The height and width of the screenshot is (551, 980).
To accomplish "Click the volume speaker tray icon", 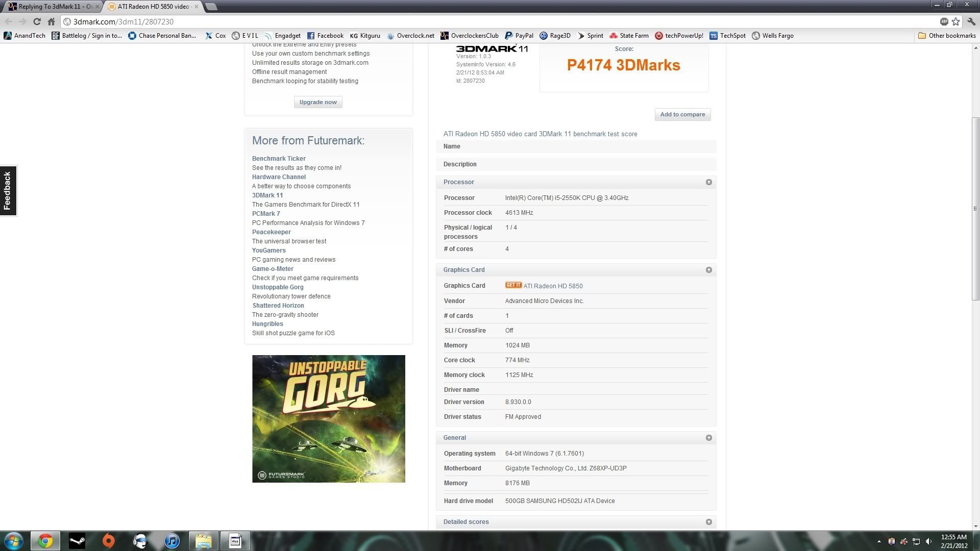I will click(928, 541).
